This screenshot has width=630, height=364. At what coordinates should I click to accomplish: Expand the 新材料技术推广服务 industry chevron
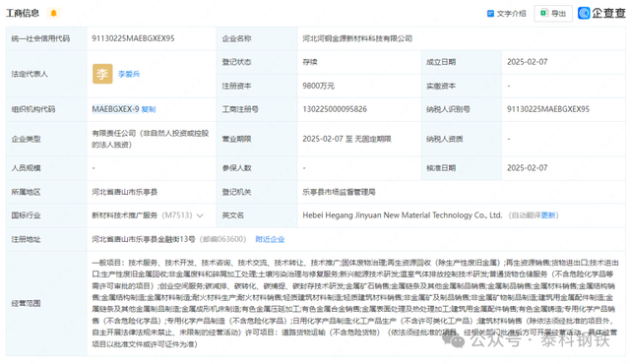click(x=200, y=215)
